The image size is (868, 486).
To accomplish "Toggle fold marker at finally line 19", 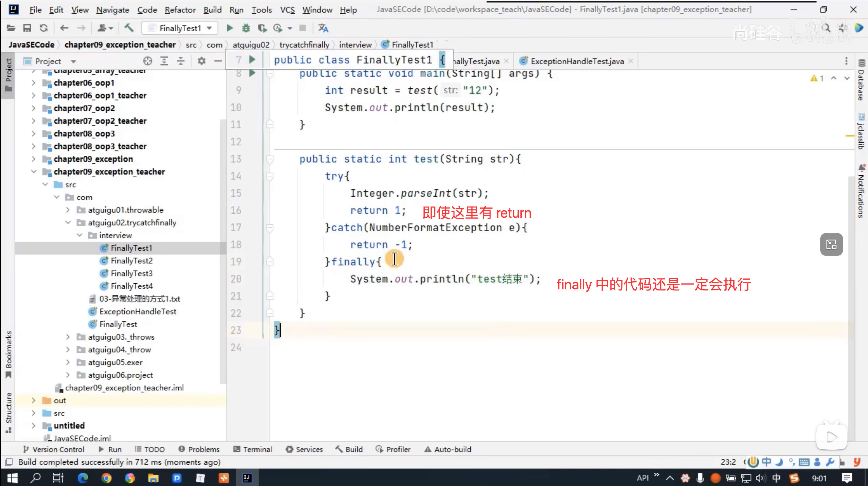I will coord(270,261).
